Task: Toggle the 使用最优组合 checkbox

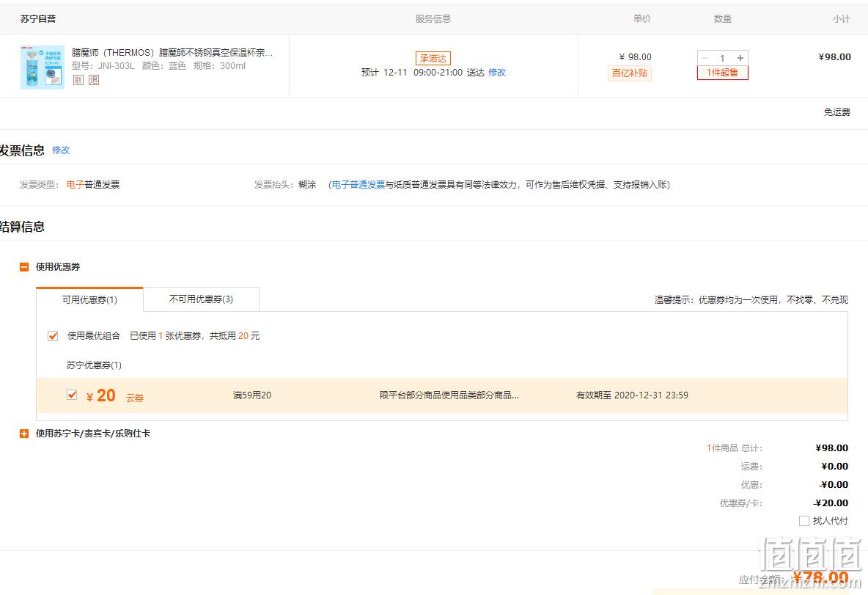Action: (x=53, y=336)
